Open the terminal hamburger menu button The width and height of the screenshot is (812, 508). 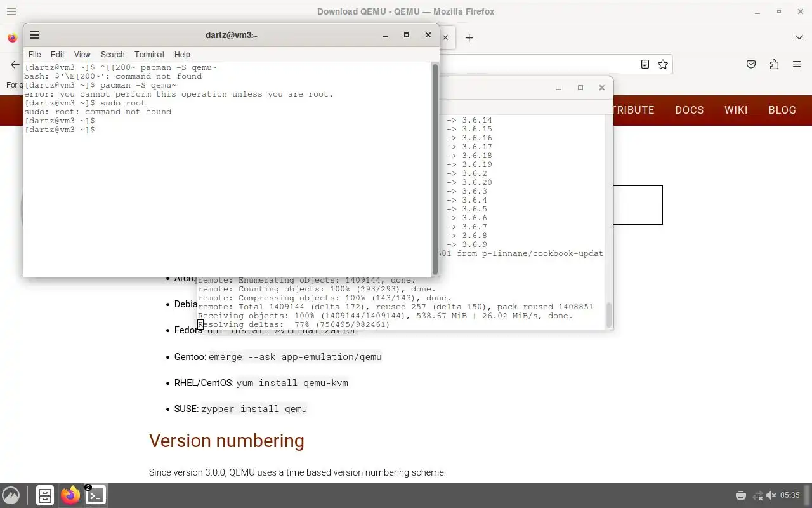pos(35,35)
